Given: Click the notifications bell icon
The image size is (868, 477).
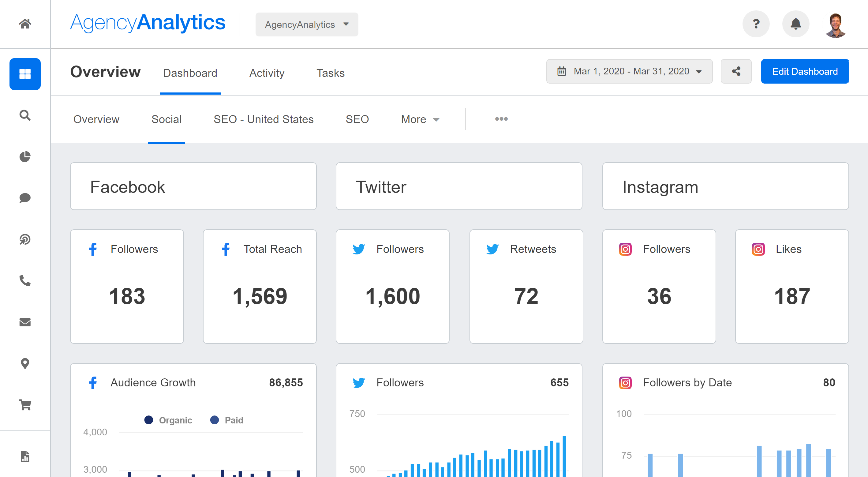Looking at the screenshot, I should [x=795, y=24].
